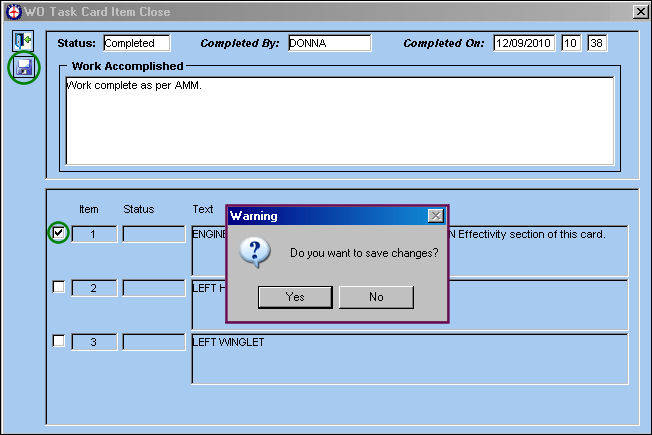Screen dimensions: 652x435
Task: Click inside the Work Accomplished text area
Action: 340,121
